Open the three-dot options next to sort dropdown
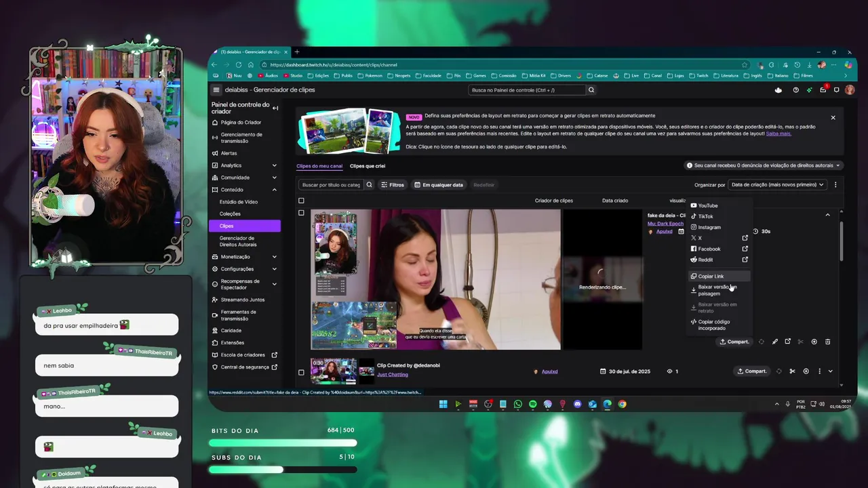This screenshot has height=488, width=868. click(835, 185)
